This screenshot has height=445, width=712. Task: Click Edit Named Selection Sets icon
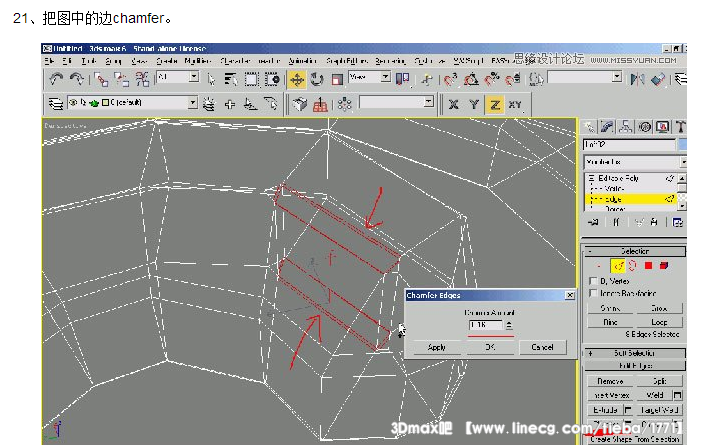click(x=536, y=79)
